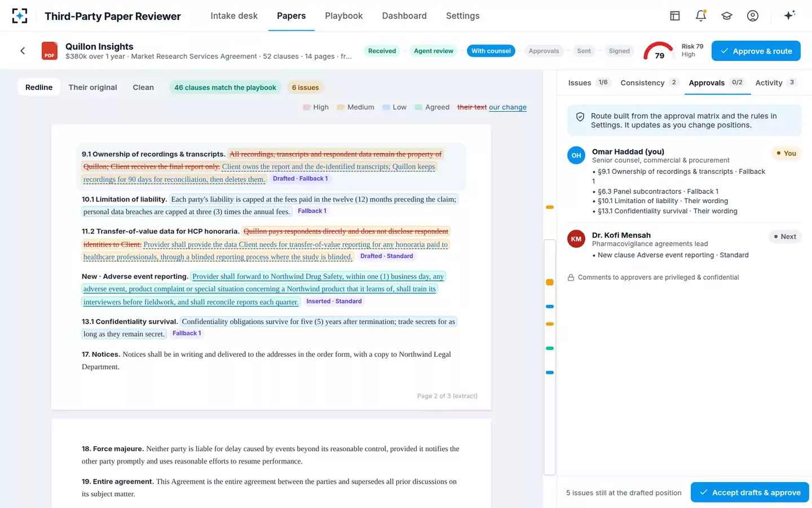
Task: Open the Activity tab
Action: coord(775,83)
